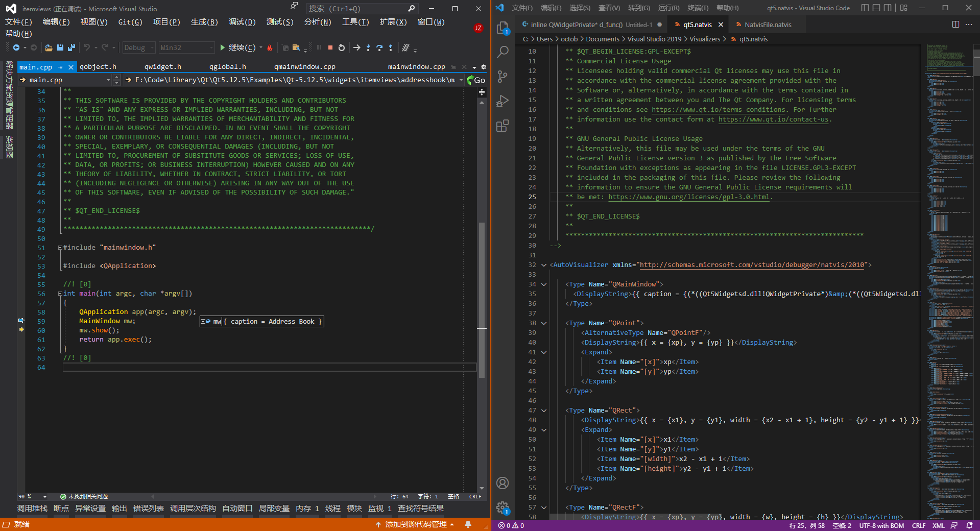Stop debugging with the red square button
The width and height of the screenshot is (980, 531).
coord(330,47)
